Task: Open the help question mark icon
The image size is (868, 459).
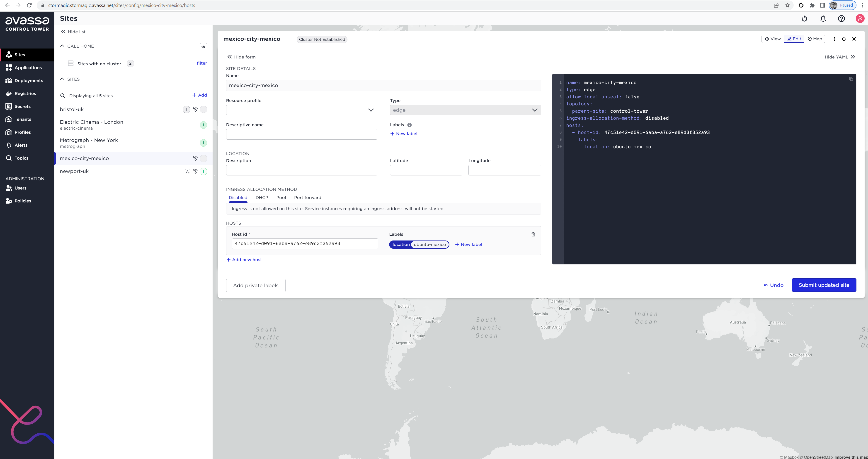Action: (x=841, y=19)
